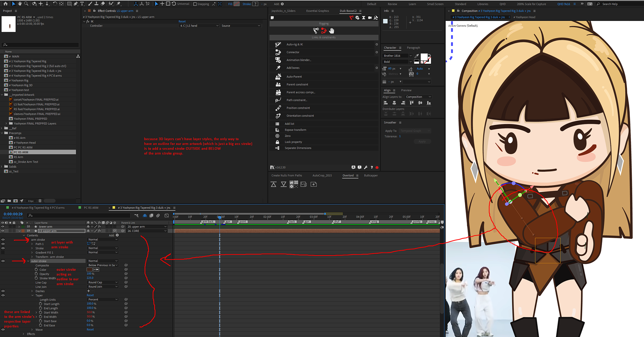Screen dimensions: 644x337
Task: Toggle the Start Length stopwatch
Action: [41, 304]
